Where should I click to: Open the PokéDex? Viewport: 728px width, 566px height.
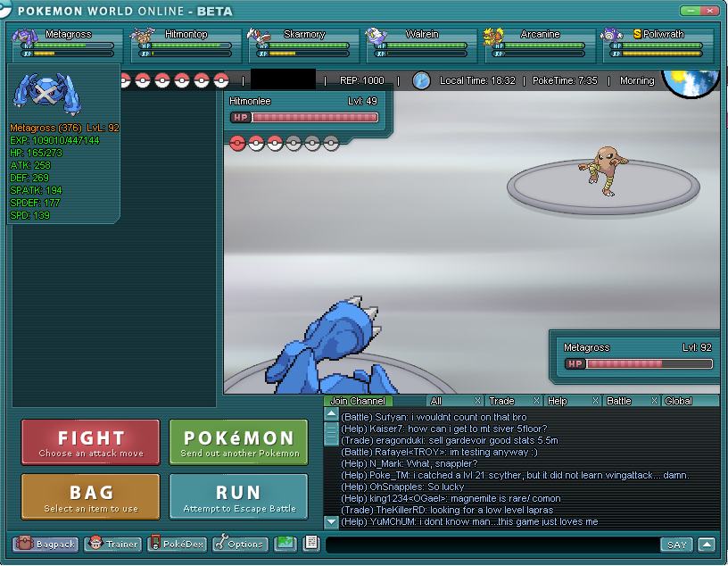178,544
